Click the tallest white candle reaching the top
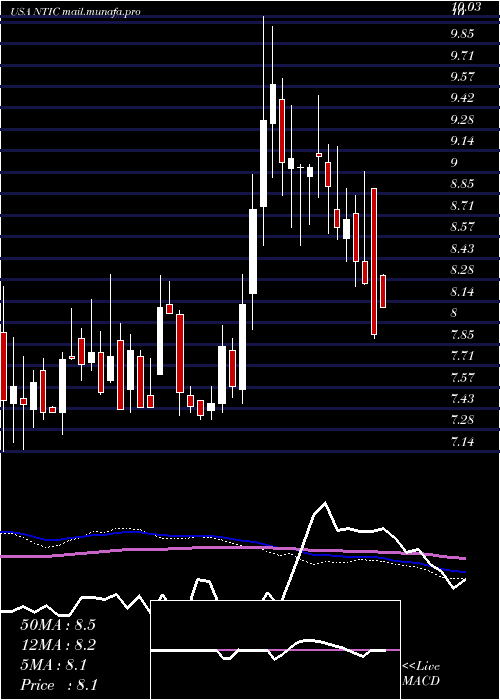500x700 pixels. [x=263, y=163]
